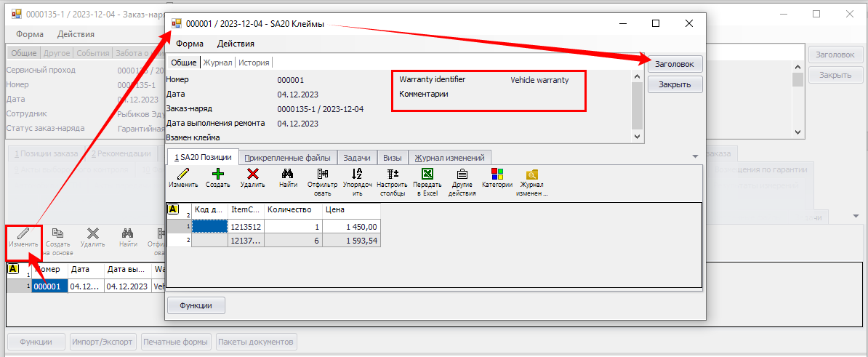Switch to the Визы tab
Viewport: 868px width, 357px height.
(393, 157)
